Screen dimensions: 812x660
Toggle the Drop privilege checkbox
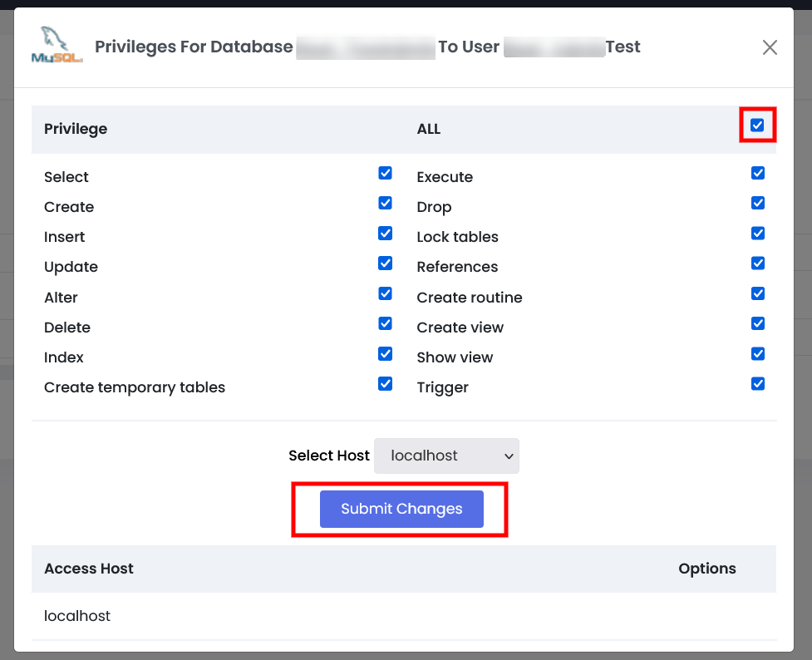click(757, 203)
